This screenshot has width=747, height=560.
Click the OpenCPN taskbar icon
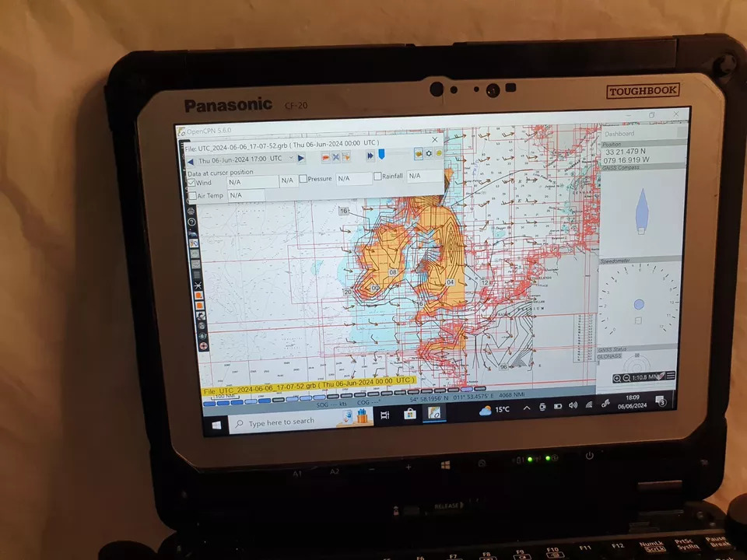tap(433, 412)
